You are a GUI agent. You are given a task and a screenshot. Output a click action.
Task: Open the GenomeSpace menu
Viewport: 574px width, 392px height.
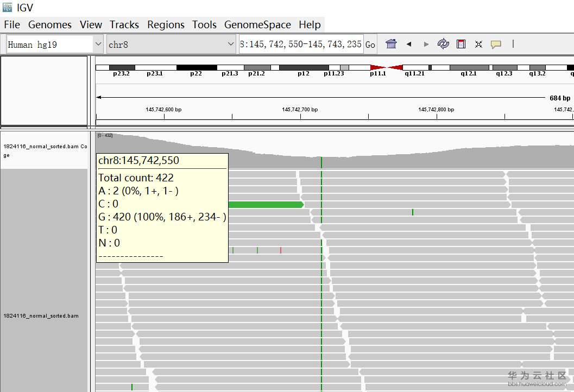(257, 24)
